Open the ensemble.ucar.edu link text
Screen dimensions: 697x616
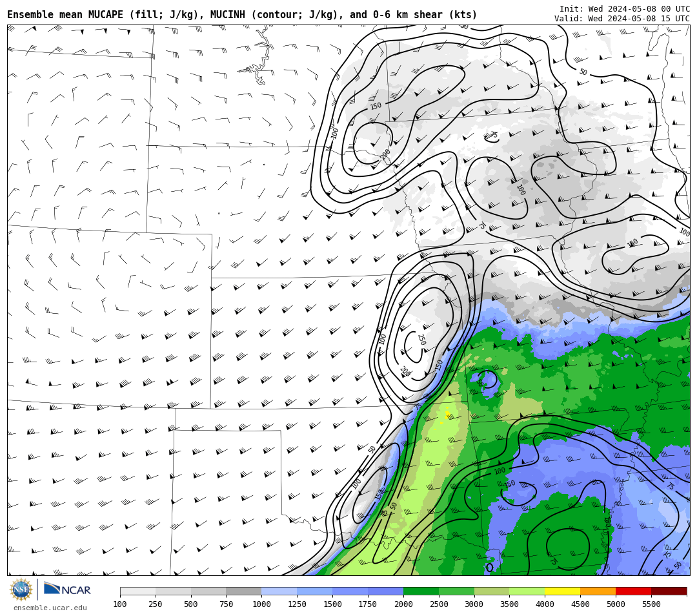click(50, 608)
